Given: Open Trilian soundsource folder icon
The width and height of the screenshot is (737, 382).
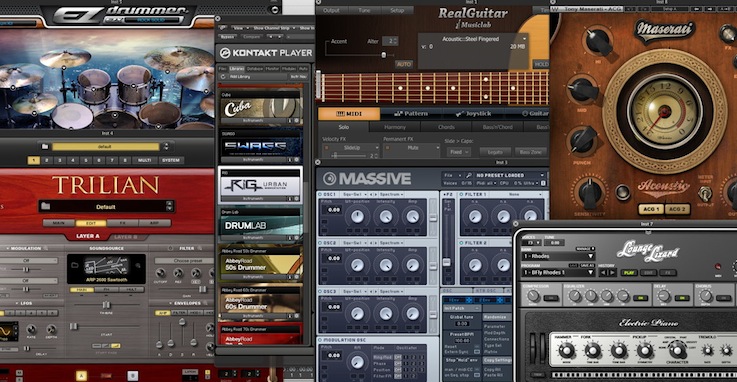Looking at the screenshot, I should coord(75,265).
